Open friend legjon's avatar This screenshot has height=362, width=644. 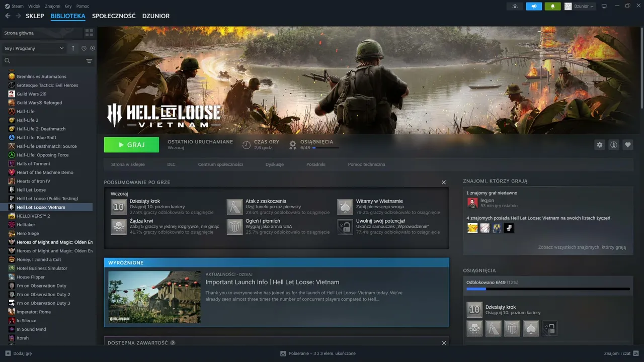[472, 203]
